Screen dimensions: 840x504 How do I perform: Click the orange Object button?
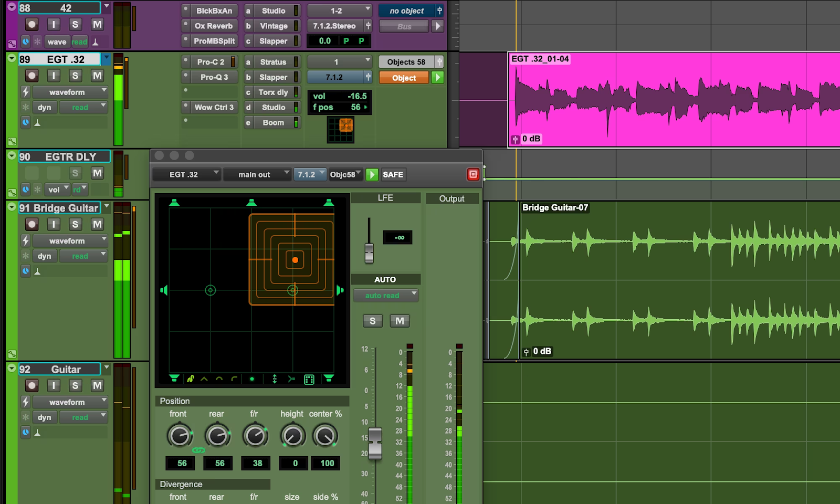click(x=404, y=78)
